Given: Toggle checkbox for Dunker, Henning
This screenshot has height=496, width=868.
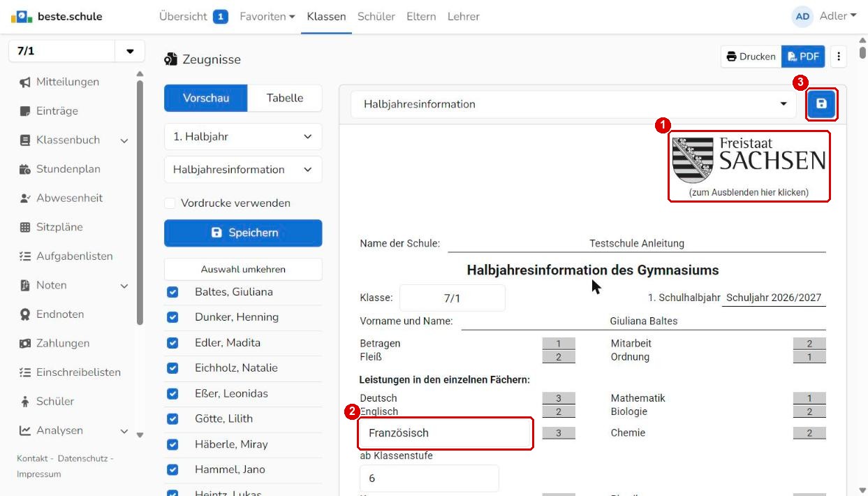Looking at the screenshot, I should click(172, 317).
